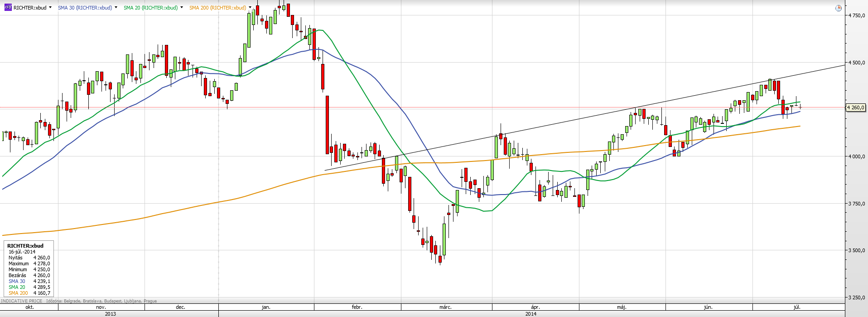Click the Bezárás row in the info box
This screenshot has width=868, height=317.
coord(29,275)
